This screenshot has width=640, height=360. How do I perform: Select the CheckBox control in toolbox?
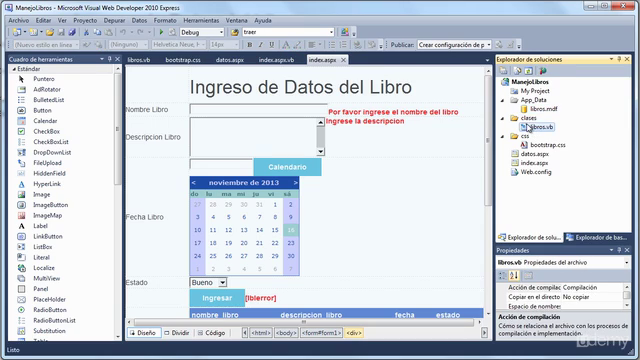[46, 131]
